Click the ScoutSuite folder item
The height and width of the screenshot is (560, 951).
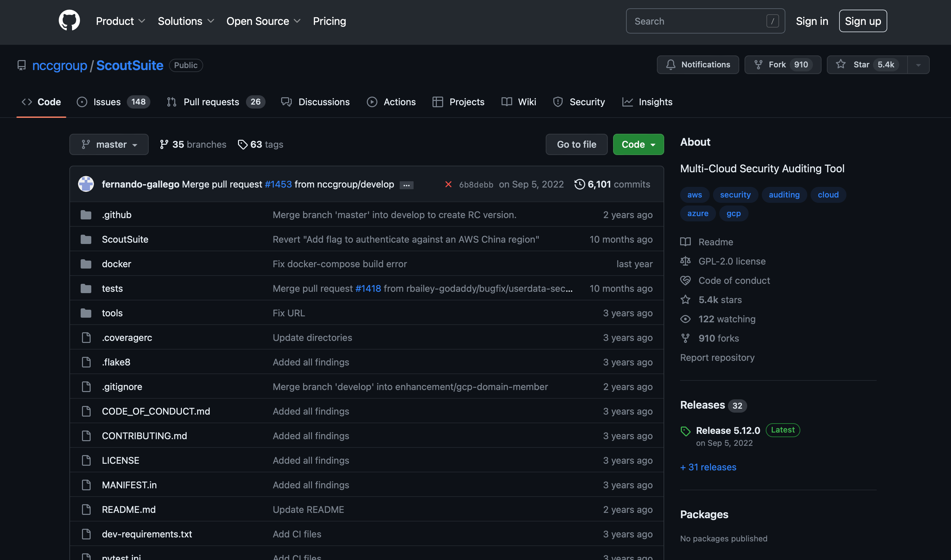pos(124,239)
